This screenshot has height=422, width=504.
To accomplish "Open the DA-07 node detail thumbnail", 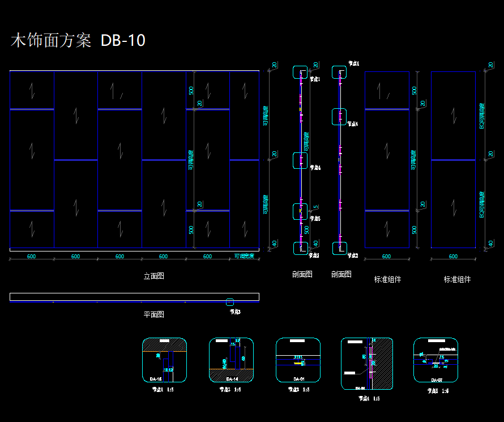I will point(436,360).
